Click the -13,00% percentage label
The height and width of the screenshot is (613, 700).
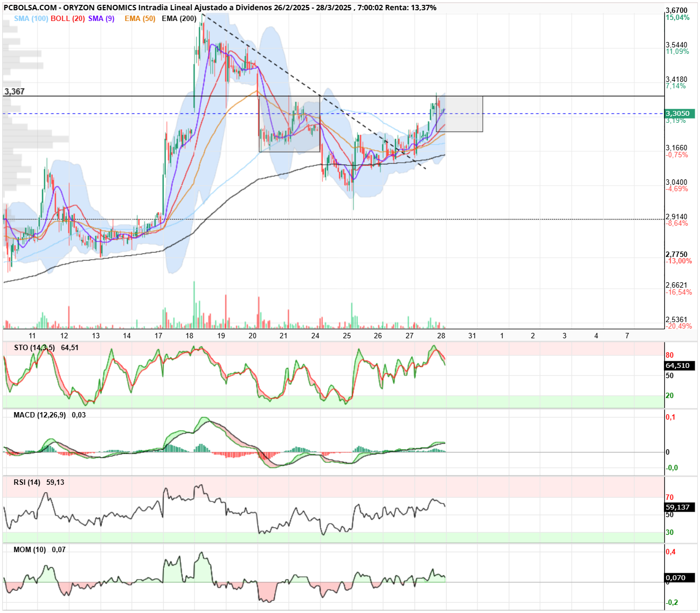tap(679, 261)
